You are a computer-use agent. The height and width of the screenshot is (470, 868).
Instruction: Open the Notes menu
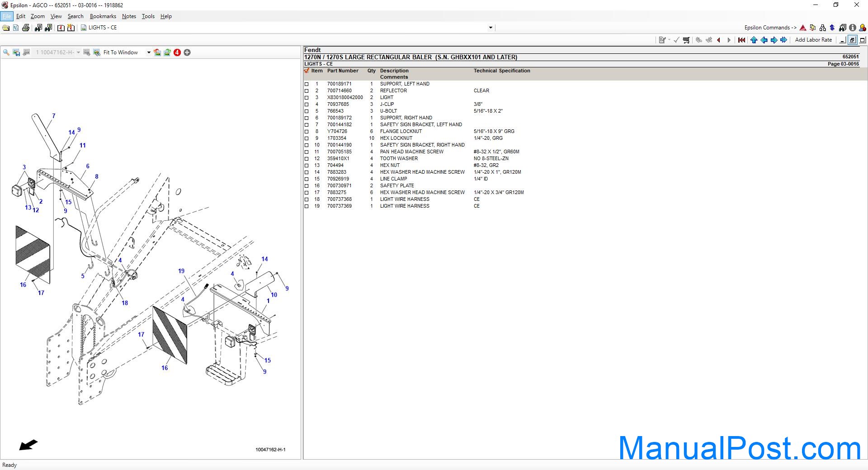tap(129, 16)
